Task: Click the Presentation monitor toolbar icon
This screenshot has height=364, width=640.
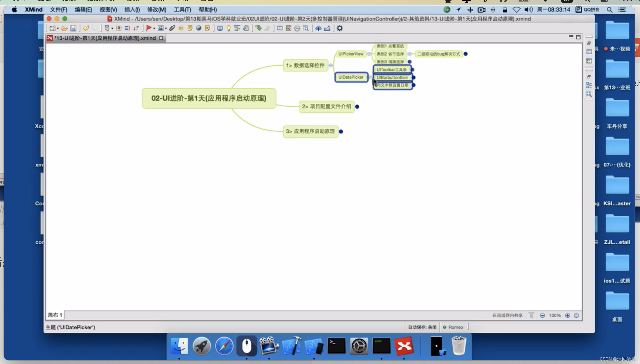Action: pos(220,28)
